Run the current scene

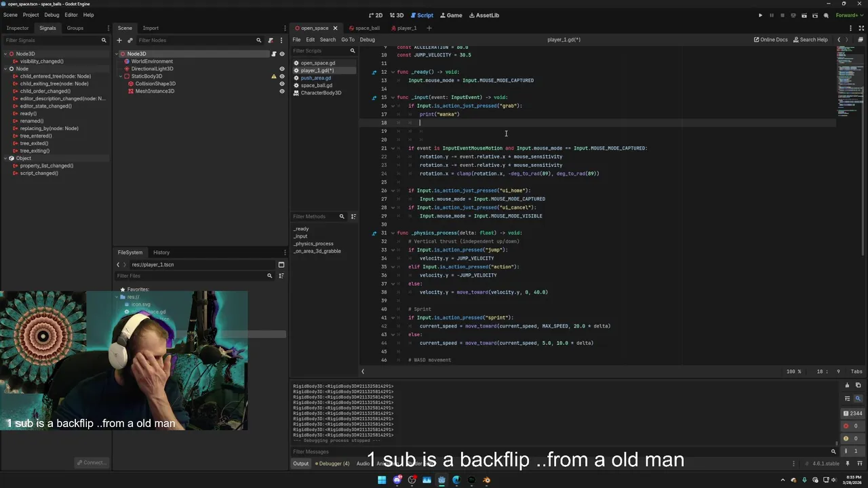(804, 15)
